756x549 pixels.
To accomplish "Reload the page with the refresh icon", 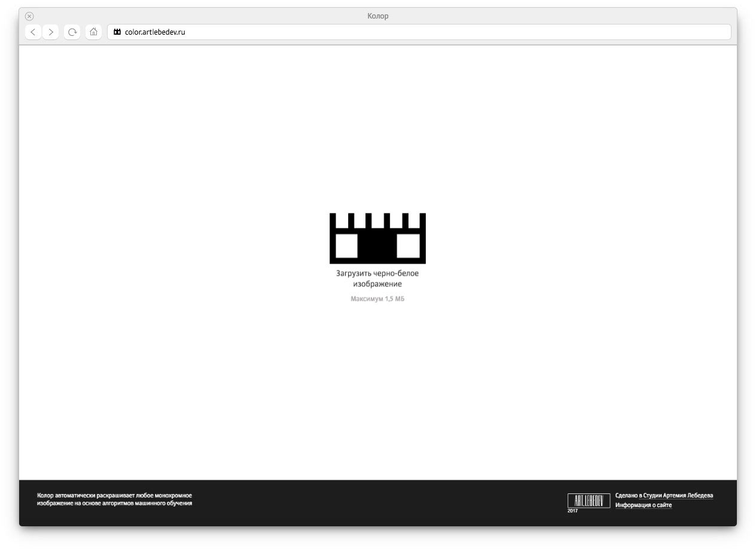I will tap(72, 32).
